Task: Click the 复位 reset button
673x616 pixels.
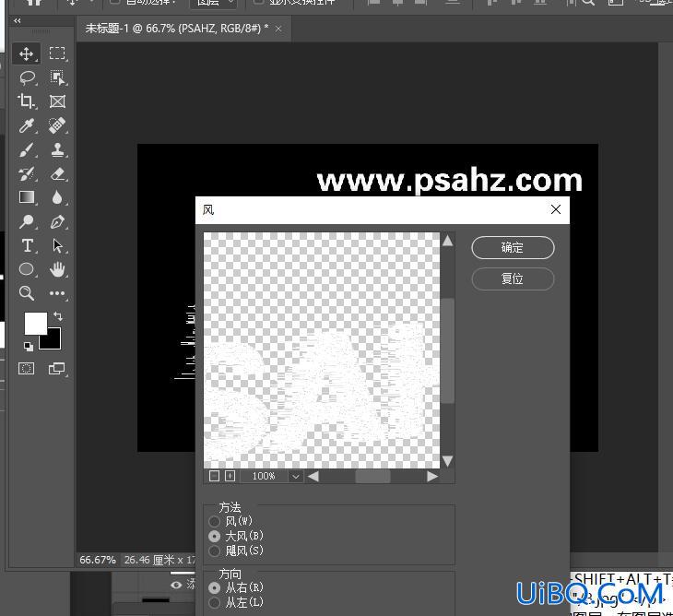Action: (x=513, y=279)
